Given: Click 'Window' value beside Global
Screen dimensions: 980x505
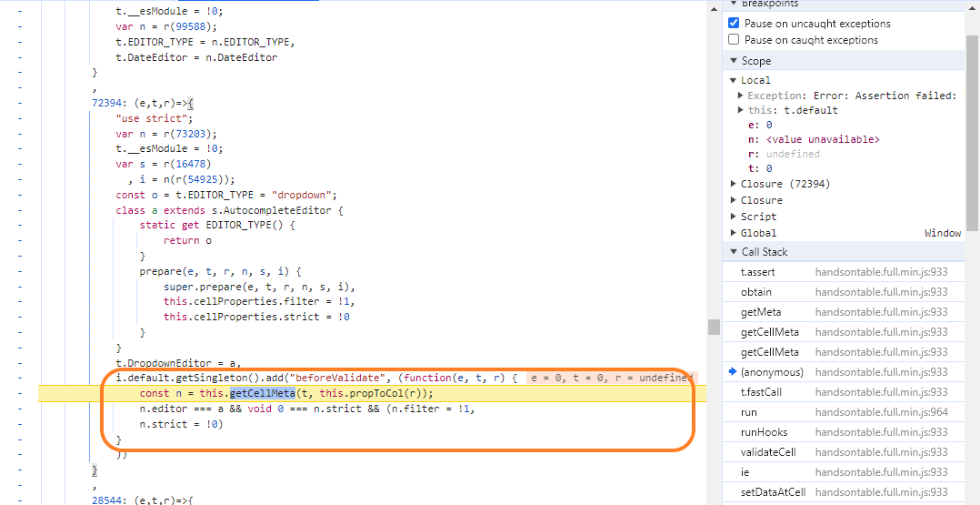Looking at the screenshot, I should (943, 233).
